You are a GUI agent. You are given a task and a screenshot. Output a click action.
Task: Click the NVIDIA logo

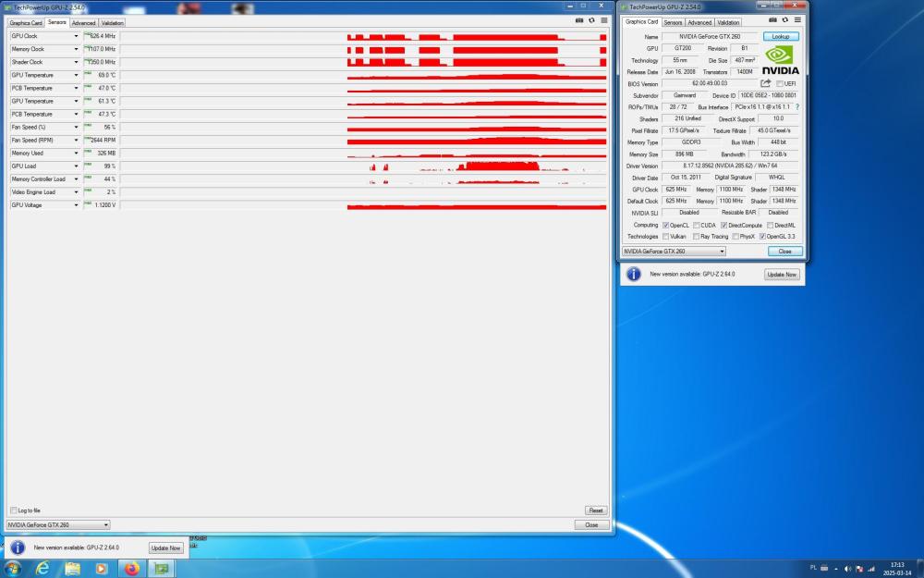click(x=780, y=61)
